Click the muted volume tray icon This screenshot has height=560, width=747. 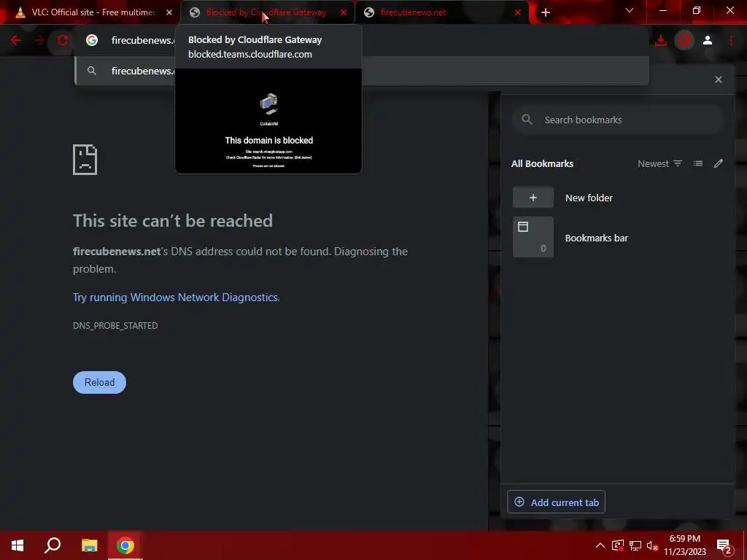[x=652, y=545]
